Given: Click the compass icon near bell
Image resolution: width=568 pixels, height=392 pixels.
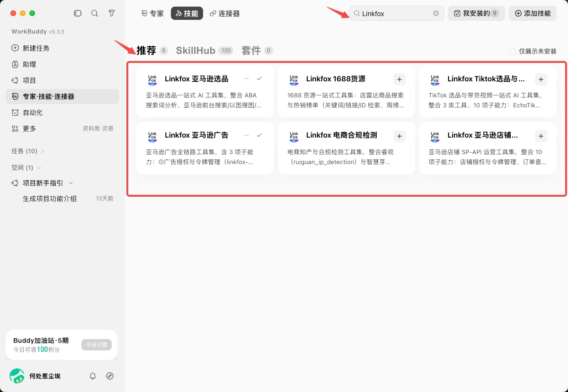Looking at the screenshot, I should point(110,376).
